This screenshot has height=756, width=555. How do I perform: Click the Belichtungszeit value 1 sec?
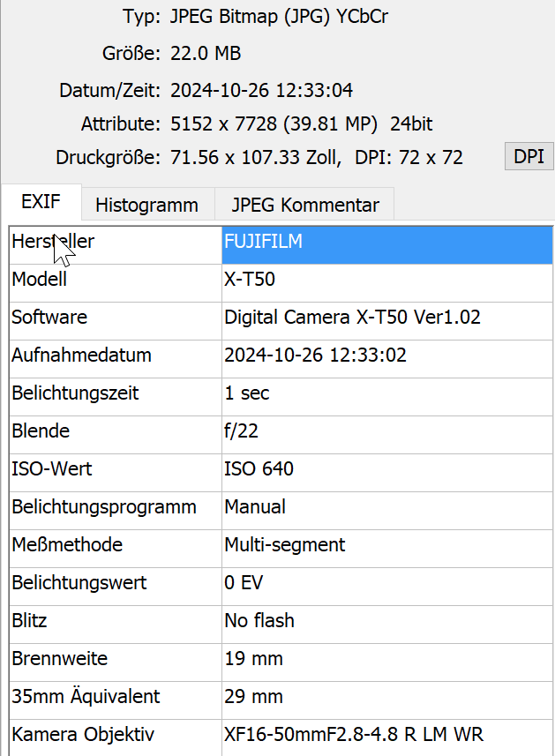click(x=386, y=393)
